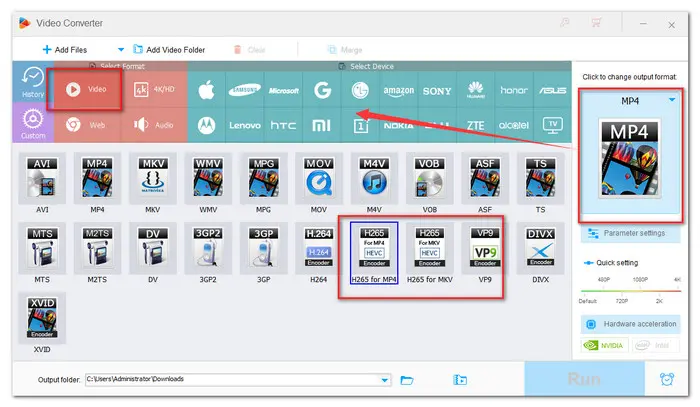Open Parameter settings
This screenshot has width=700, height=407.
tap(630, 233)
